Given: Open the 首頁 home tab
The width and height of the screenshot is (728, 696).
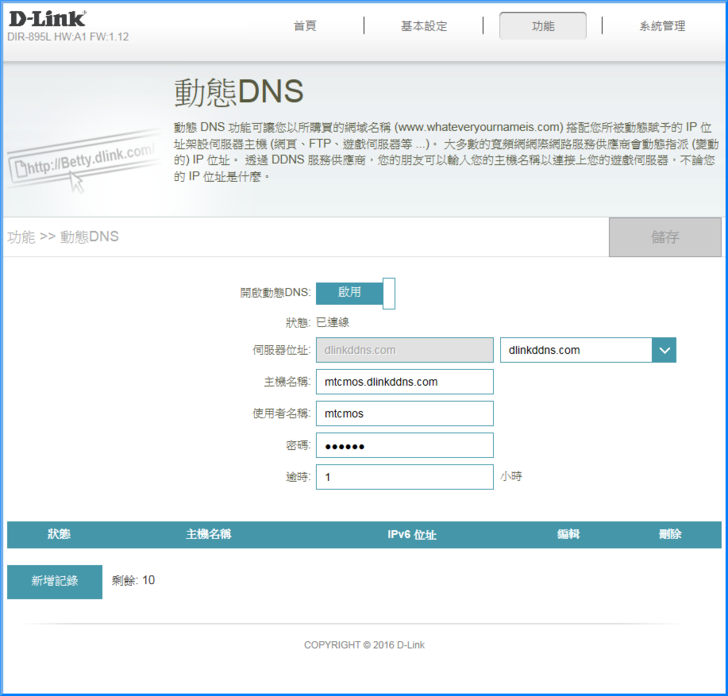Looking at the screenshot, I should (305, 26).
